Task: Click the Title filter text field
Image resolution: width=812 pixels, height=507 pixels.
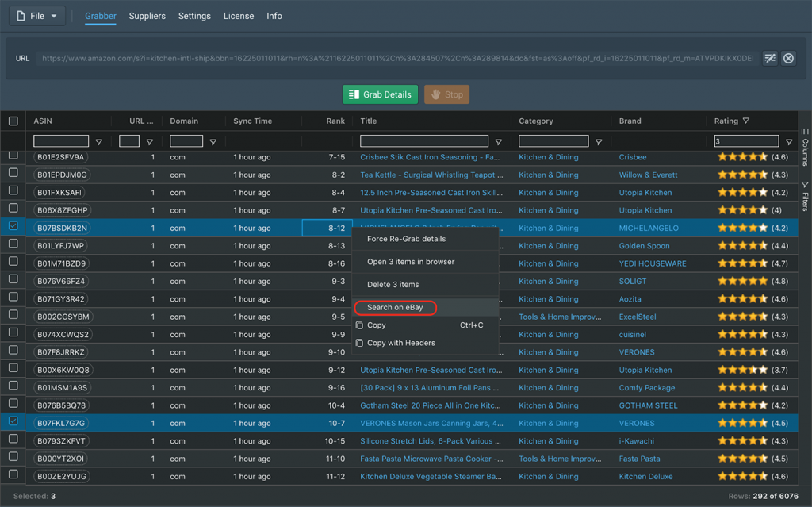Action: [x=423, y=141]
